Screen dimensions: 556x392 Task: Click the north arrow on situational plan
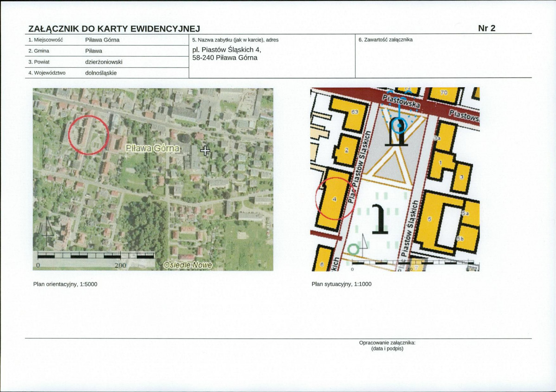click(x=364, y=245)
